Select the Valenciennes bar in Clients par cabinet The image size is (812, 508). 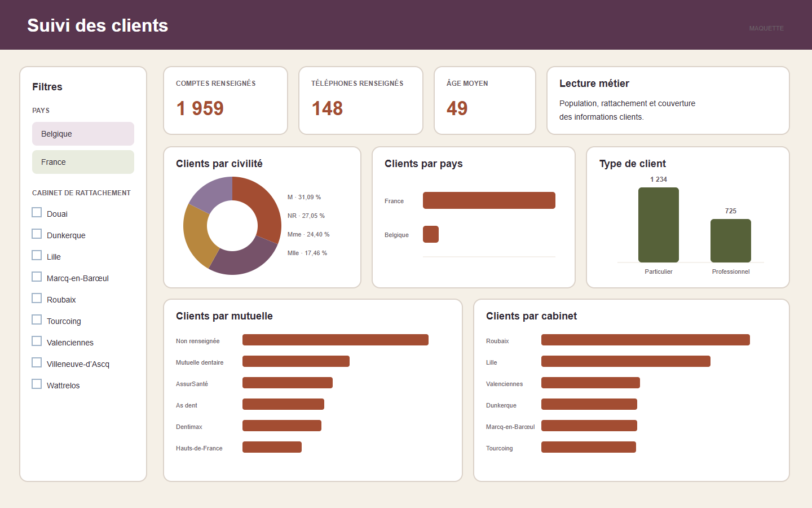coord(590,383)
